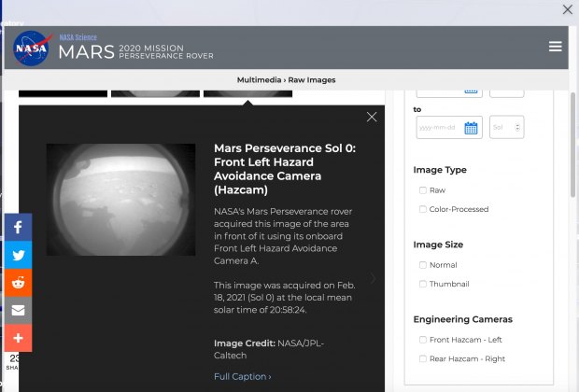Select the third raw image thumbnail strip
The image size is (579, 392).
pos(247,93)
